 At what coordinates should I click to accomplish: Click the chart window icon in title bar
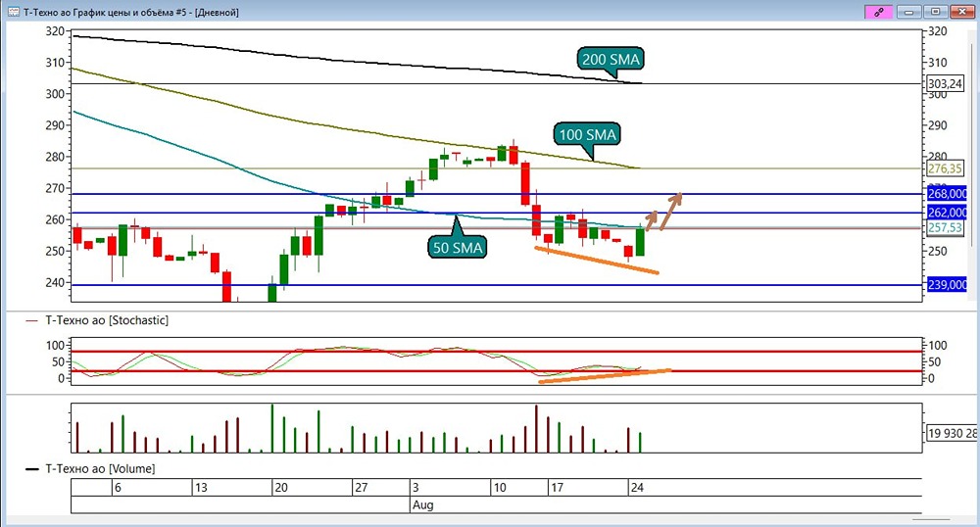14,12
